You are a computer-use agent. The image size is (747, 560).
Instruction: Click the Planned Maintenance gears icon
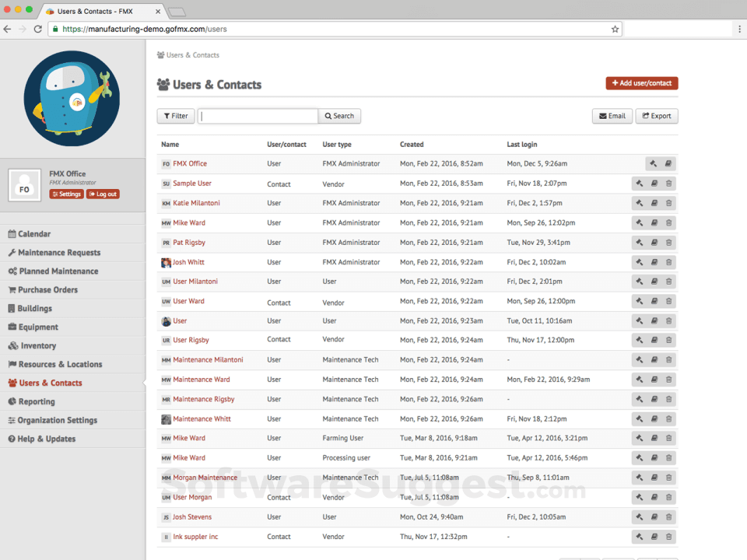[12, 271]
